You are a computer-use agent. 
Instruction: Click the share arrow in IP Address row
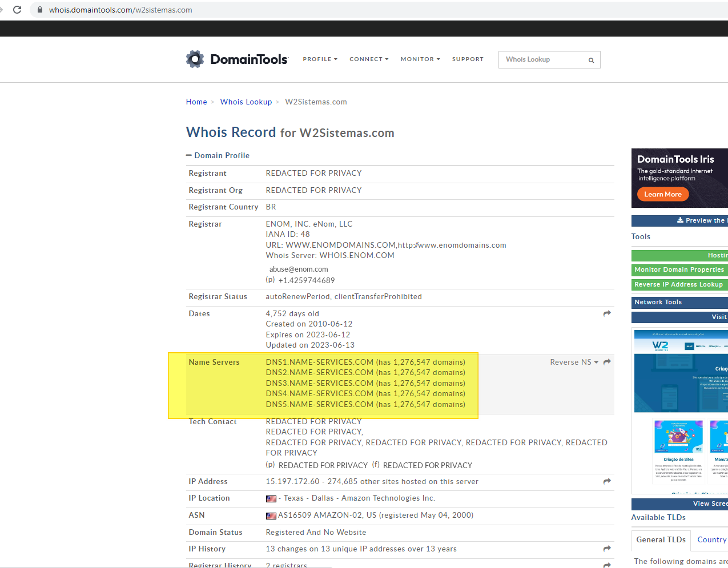coord(607,481)
